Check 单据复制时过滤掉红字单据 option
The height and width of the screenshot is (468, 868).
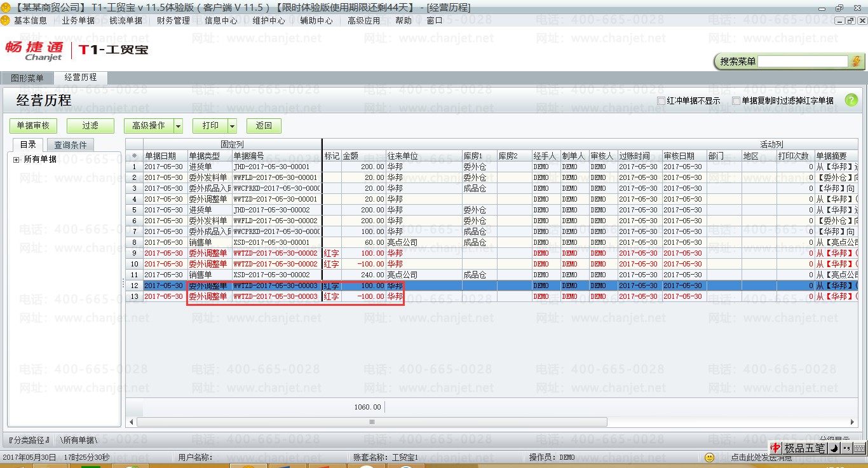pyautogui.click(x=736, y=100)
